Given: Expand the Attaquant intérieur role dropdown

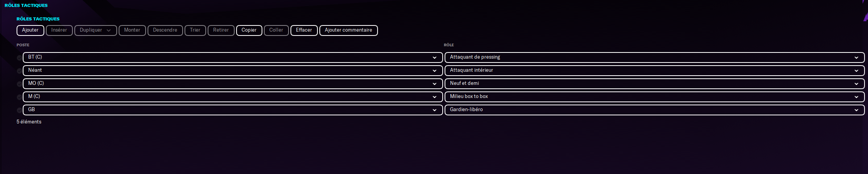Looking at the screenshot, I should pyautogui.click(x=655, y=71).
